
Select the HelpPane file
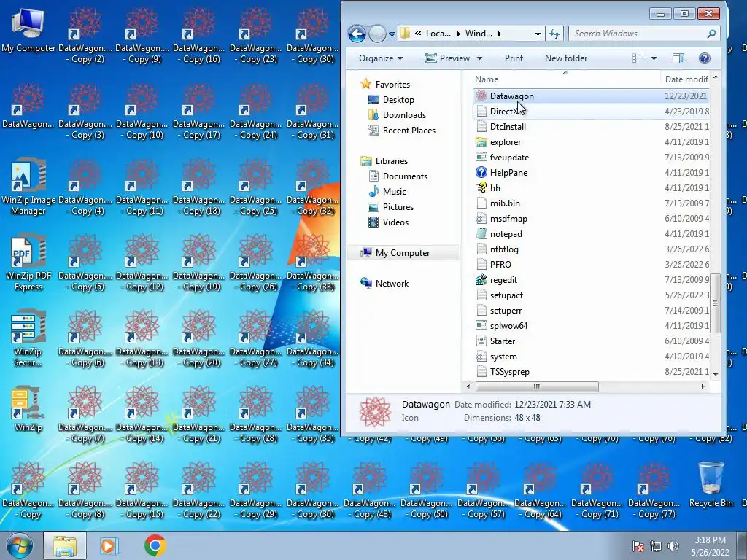(x=591, y=173)
